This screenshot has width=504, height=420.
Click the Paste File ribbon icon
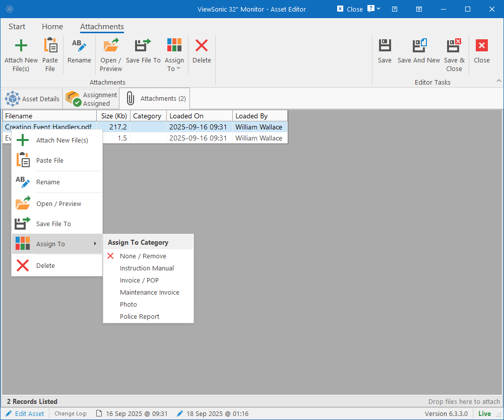pyautogui.click(x=50, y=45)
